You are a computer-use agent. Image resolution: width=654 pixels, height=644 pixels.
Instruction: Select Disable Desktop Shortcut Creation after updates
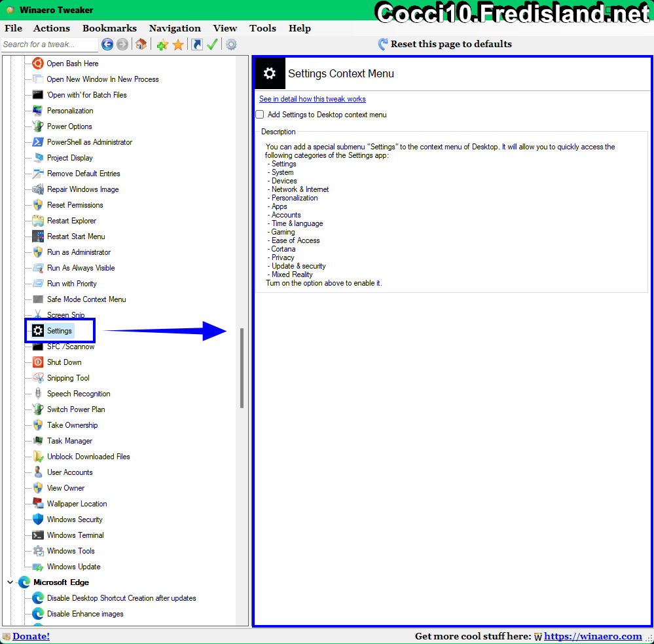point(121,598)
